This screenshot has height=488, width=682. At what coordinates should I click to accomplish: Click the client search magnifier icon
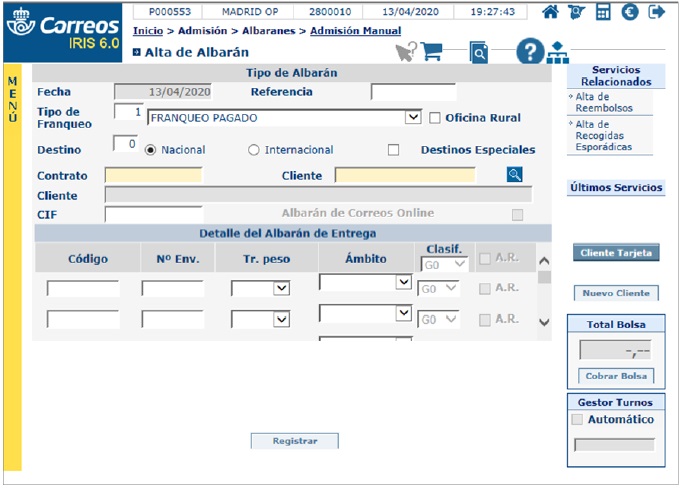(515, 175)
